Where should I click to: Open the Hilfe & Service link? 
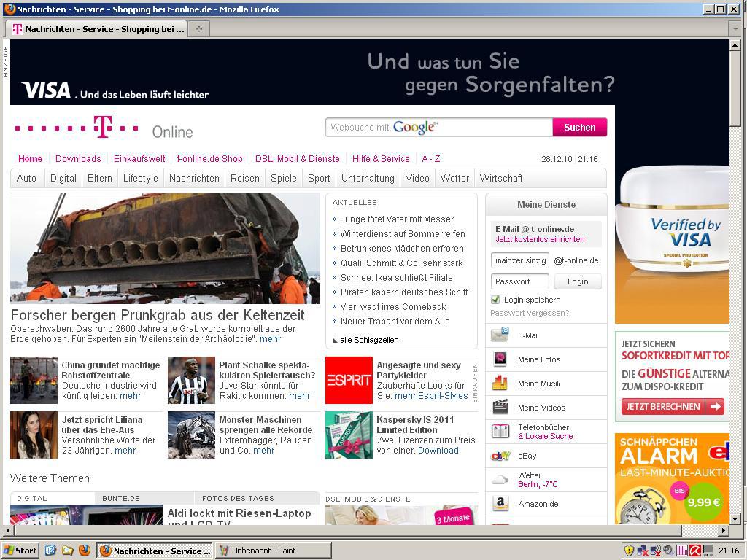tap(381, 158)
